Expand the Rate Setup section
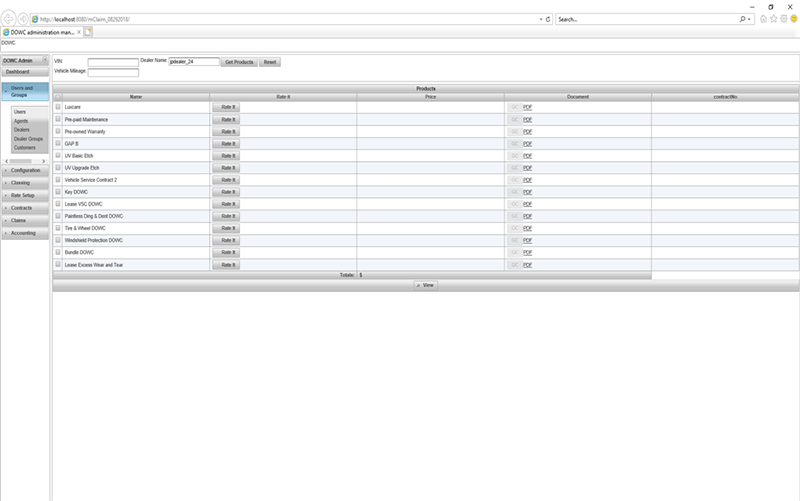 25,195
